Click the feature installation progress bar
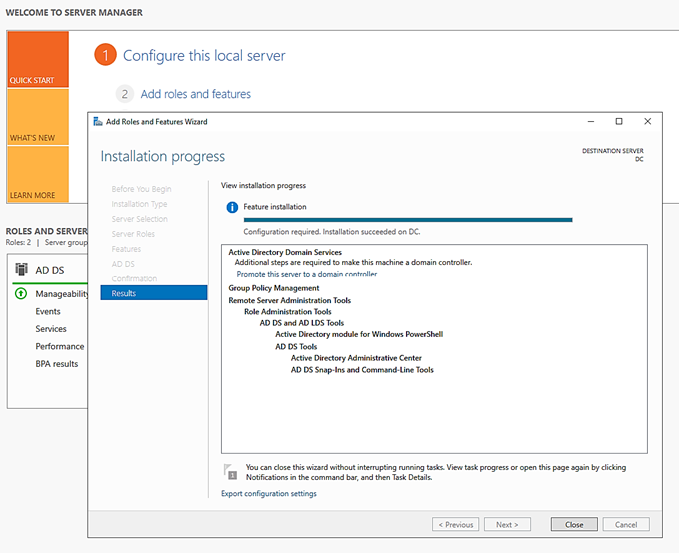 [408, 219]
